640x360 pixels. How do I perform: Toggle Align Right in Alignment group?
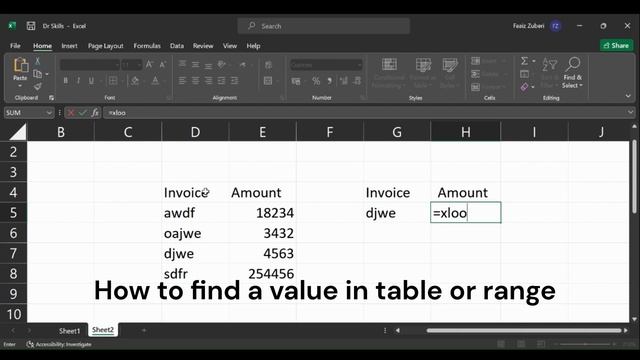pyautogui.click(x=209, y=81)
